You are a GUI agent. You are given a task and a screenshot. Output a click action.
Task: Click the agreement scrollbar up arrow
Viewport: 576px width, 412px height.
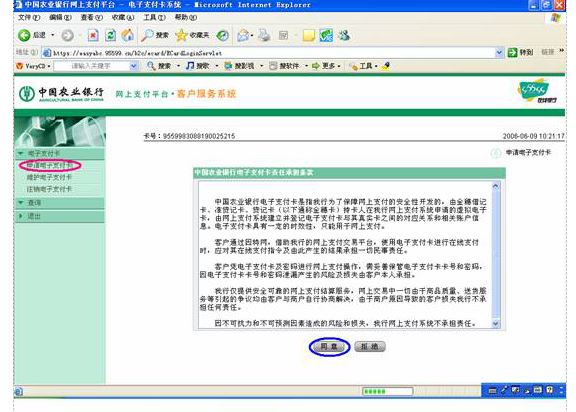496,186
